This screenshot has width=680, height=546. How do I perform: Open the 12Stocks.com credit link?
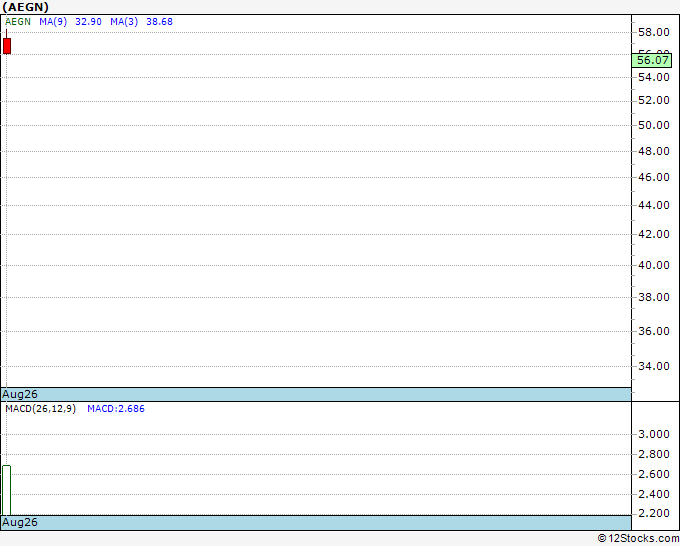638,539
